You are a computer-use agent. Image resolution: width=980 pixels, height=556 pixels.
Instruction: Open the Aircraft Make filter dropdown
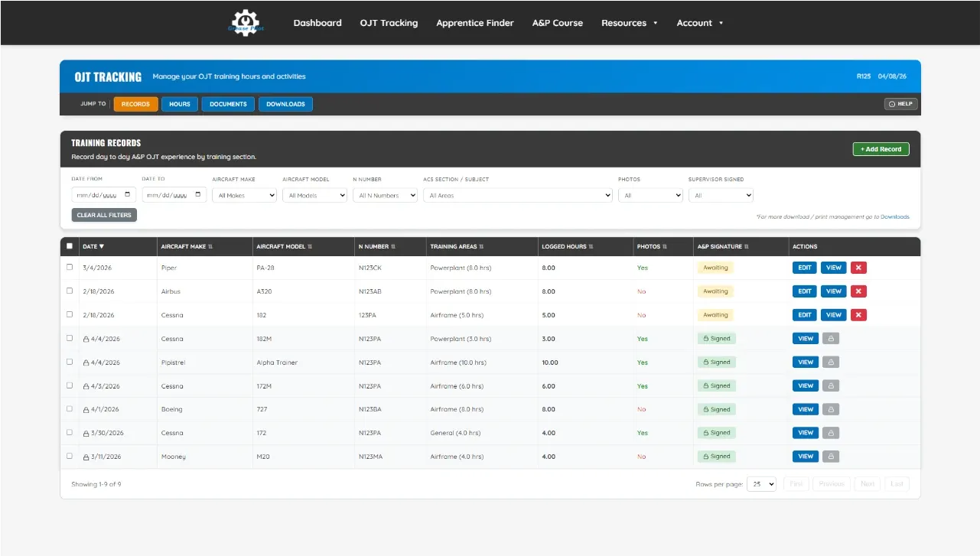(x=244, y=194)
